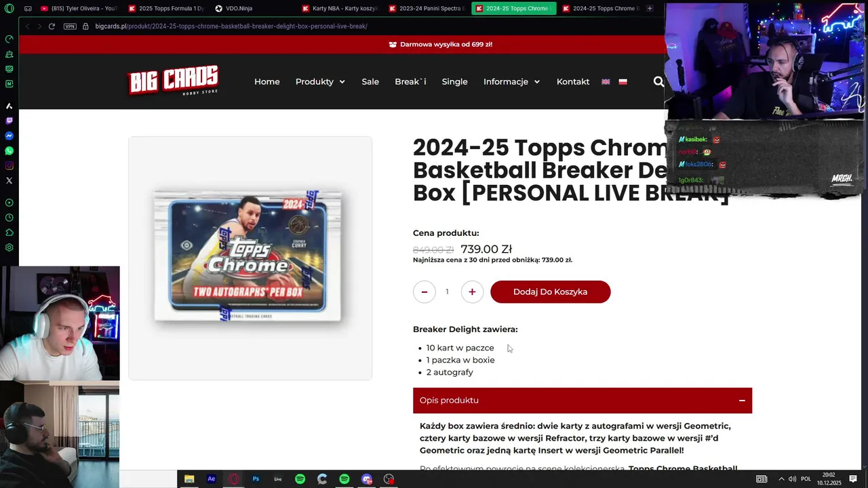Open the Opera main menu logo
This screenshot has height=488, width=868.
point(9,8)
